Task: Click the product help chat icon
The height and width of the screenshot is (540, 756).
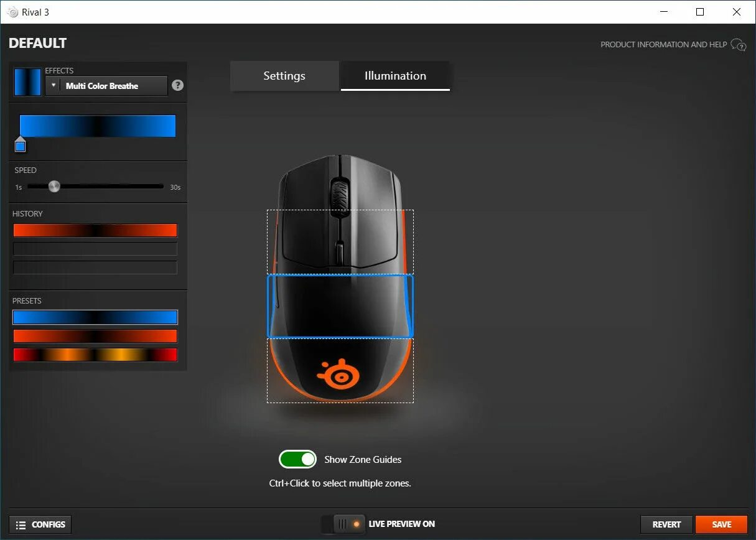Action: [x=739, y=45]
